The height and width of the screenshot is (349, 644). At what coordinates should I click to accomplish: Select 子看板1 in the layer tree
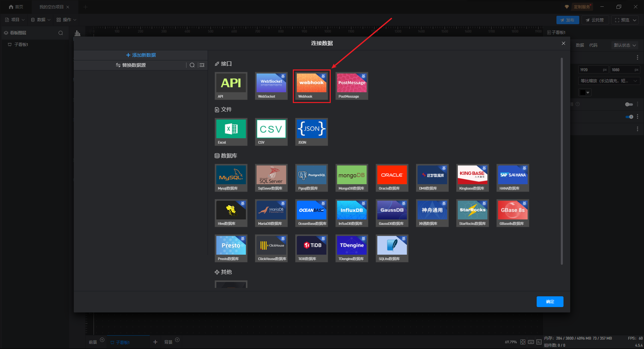tap(21, 45)
